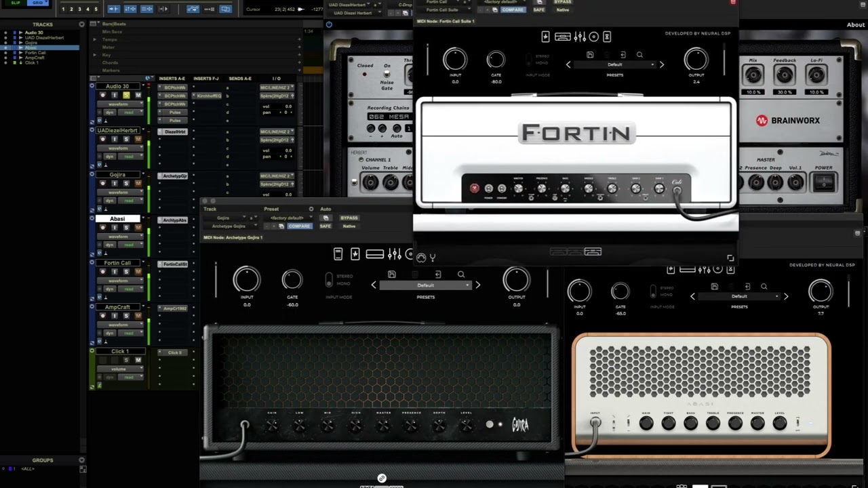The height and width of the screenshot is (488, 868).
Task: Import preset icon in Archetype Gojira plugin
Action: pyautogui.click(x=437, y=274)
